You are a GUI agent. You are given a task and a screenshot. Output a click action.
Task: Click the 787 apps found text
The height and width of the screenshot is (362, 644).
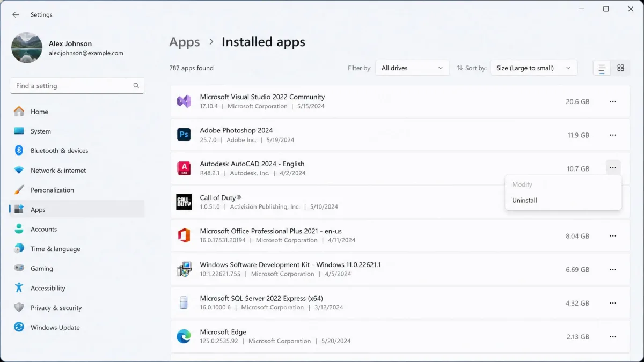191,68
